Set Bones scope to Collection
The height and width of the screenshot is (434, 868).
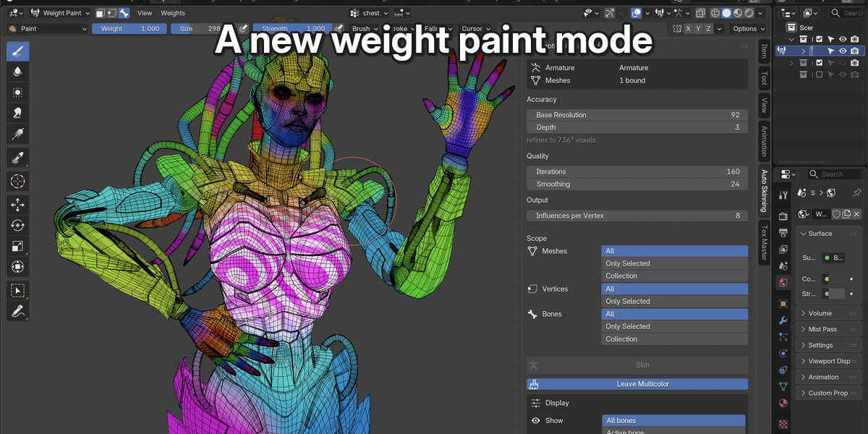pos(674,339)
